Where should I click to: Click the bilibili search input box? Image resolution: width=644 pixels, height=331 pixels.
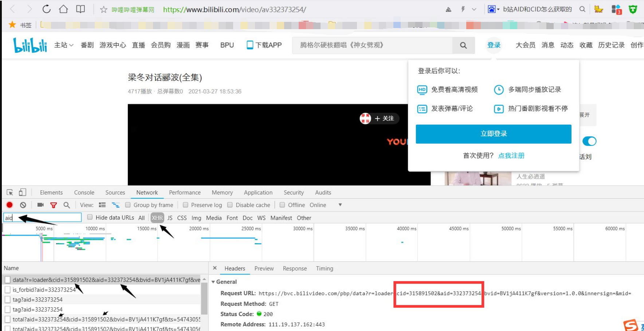click(372, 45)
